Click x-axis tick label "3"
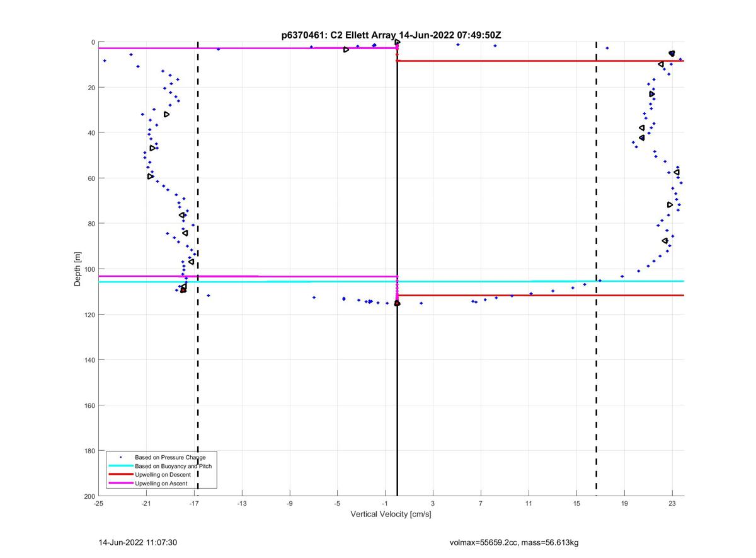 coord(433,504)
